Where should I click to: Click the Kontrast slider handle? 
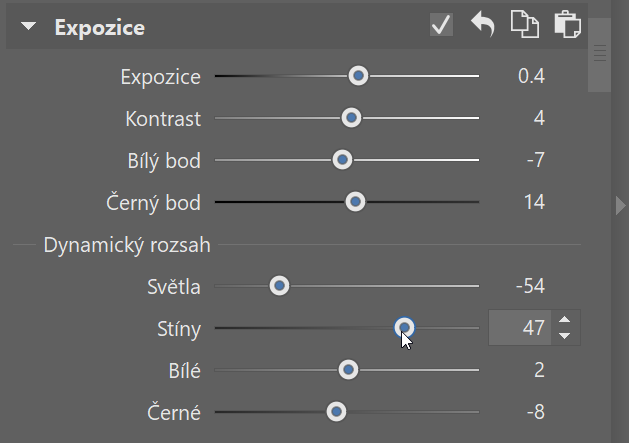(x=351, y=118)
